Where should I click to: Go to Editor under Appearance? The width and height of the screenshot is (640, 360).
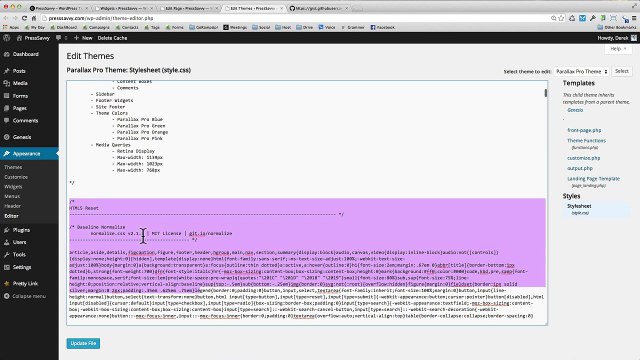tap(11, 216)
